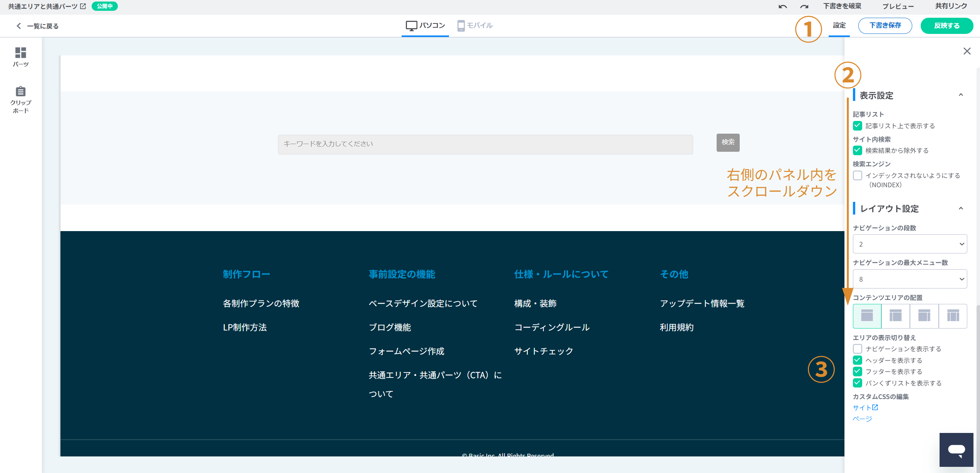Click the page title 共通エリアと共通パーツ
980x473 pixels.
pos(43,6)
